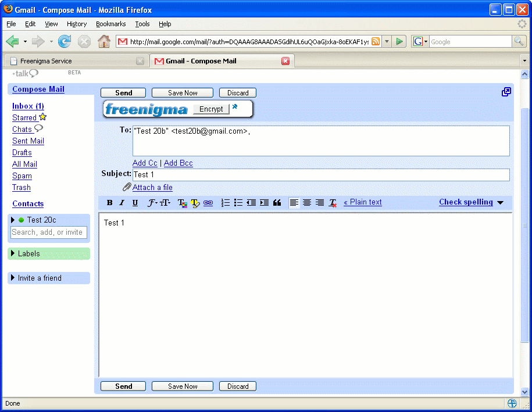The image size is (532, 412).
Task: Remove formatting from the text
Action: click(333, 203)
